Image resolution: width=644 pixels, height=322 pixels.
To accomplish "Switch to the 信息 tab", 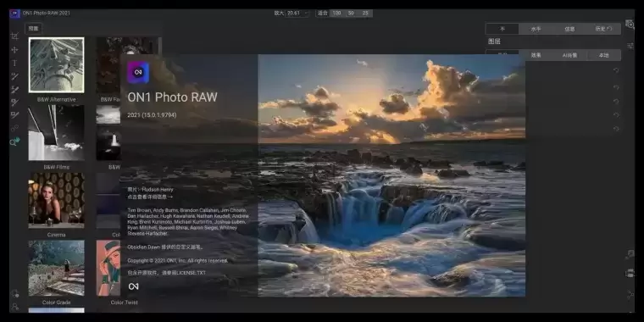I will [569, 29].
